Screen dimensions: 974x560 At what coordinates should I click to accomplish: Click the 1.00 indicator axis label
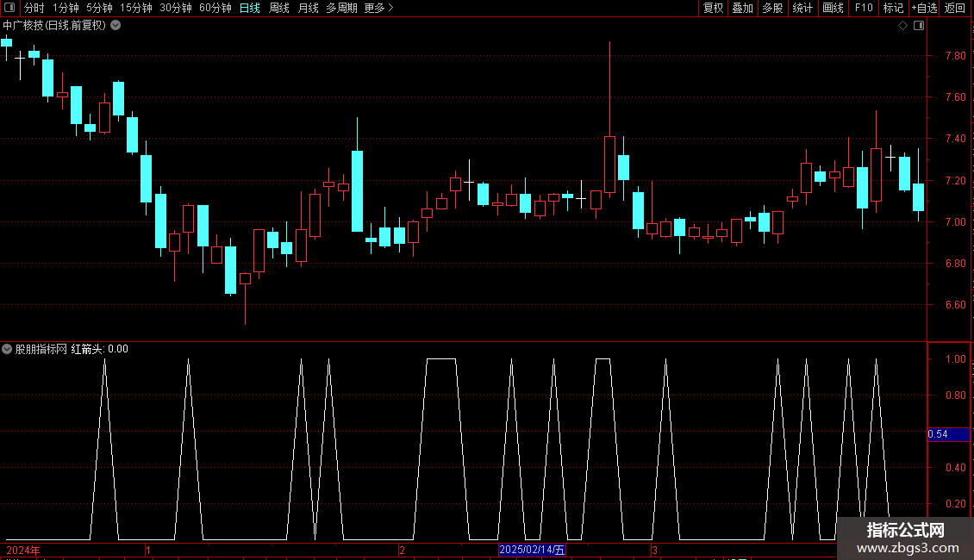[955, 359]
